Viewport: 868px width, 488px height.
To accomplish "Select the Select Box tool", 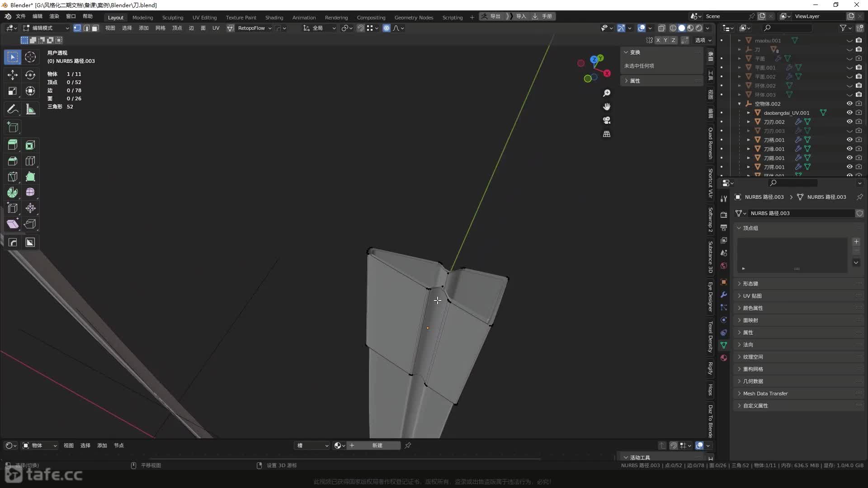I will click(x=13, y=57).
